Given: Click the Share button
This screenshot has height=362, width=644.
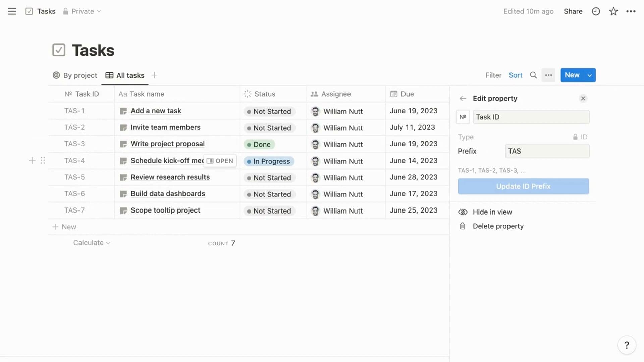Looking at the screenshot, I should pos(573,11).
